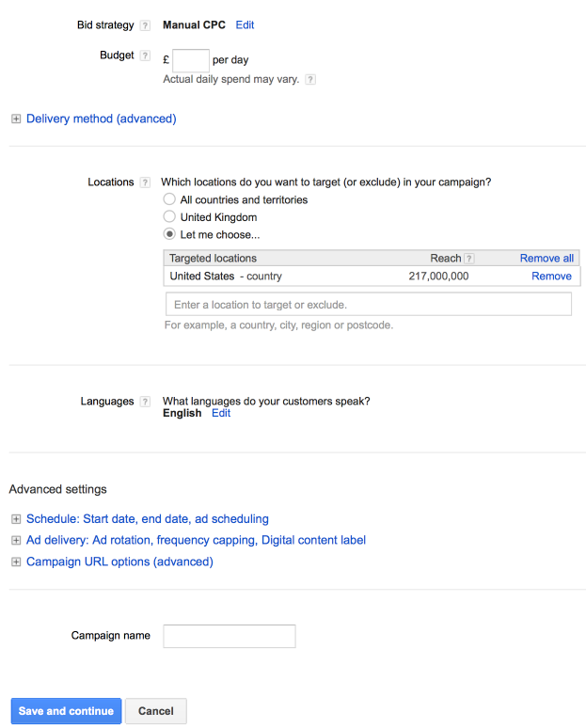Expand the Schedule settings section

[16, 519]
